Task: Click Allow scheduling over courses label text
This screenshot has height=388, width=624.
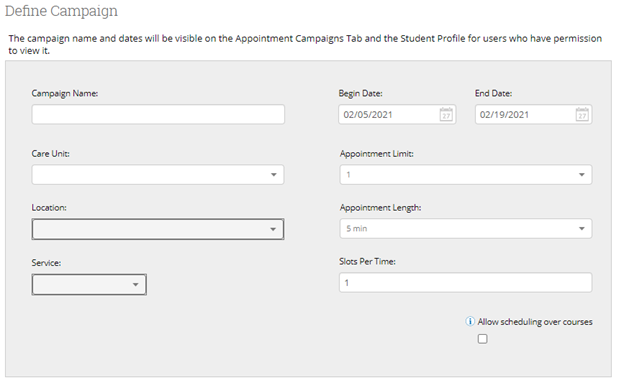Action: click(535, 322)
